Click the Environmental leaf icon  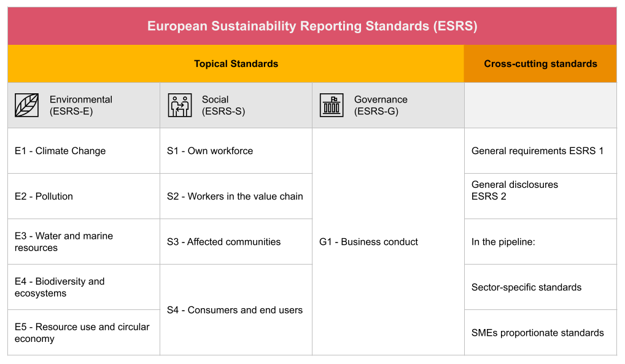pyautogui.click(x=26, y=105)
